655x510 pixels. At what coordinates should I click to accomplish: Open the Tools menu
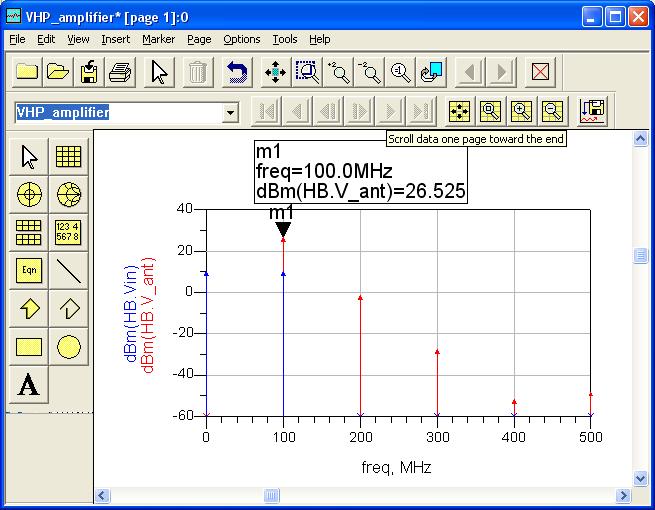tap(285, 39)
